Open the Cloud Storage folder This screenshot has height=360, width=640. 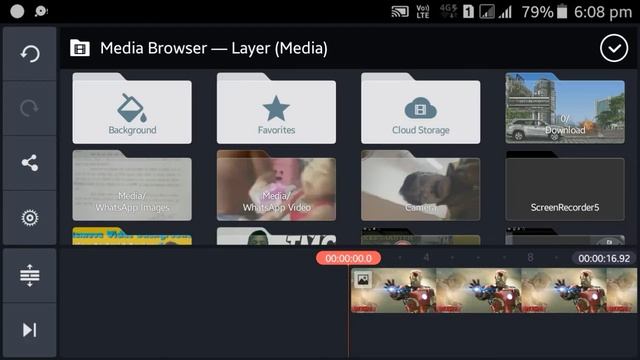(x=420, y=108)
